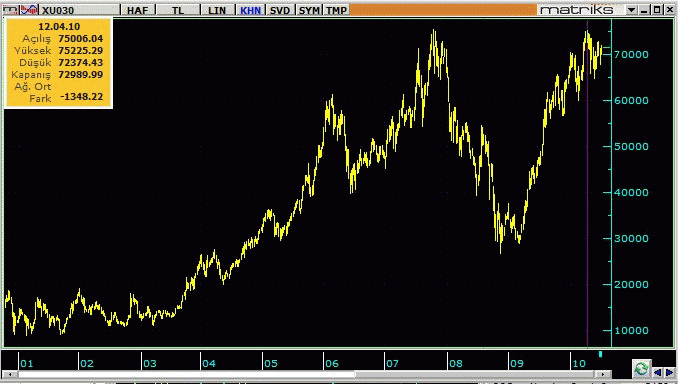The image size is (678, 384).
Task: Click the horizontal scrollbar's left arrow
Action: (x=10, y=374)
